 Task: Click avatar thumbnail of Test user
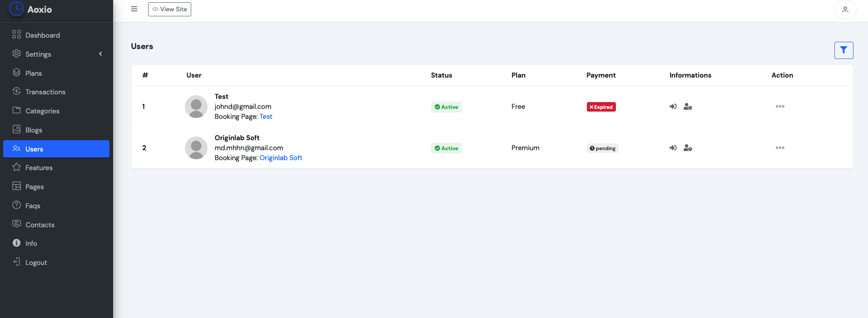tap(196, 107)
